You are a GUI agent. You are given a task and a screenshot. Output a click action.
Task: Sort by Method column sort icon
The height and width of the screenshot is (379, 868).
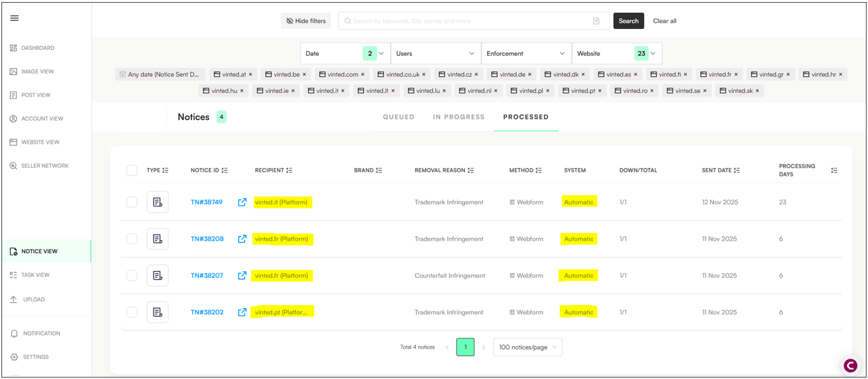pyautogui.click(x=538, y=171)
